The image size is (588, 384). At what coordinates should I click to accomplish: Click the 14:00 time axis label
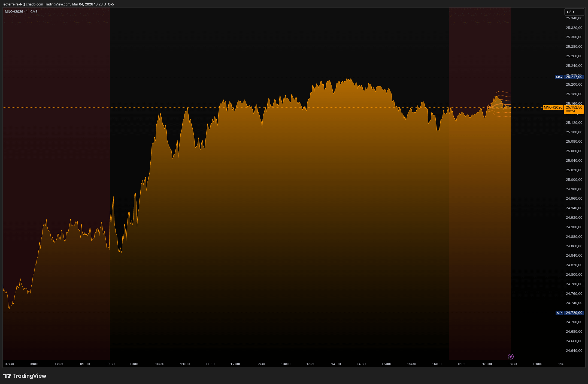[336, 364]
